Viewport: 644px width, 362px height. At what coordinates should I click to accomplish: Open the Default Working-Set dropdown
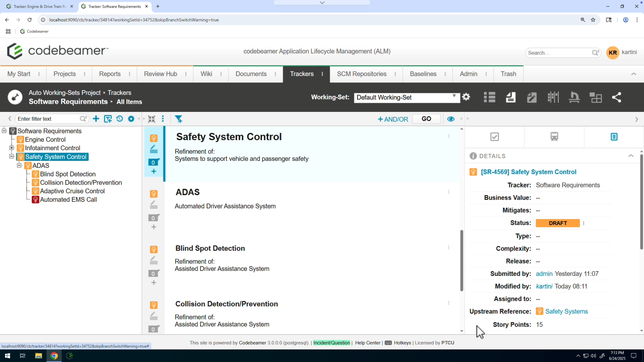406,98
